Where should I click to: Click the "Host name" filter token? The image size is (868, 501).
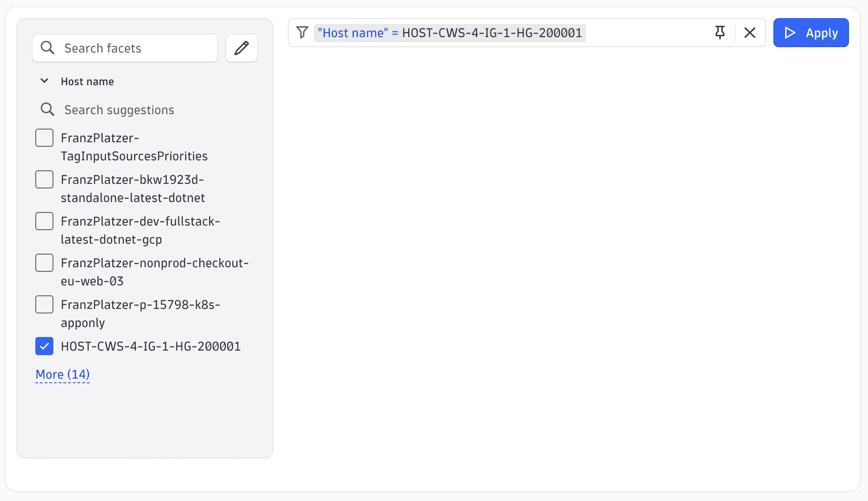(x=450, y=33)
